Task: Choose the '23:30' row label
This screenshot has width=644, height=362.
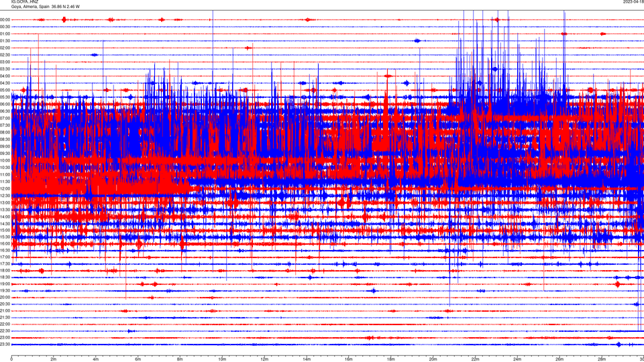Action: coord(5,345)
